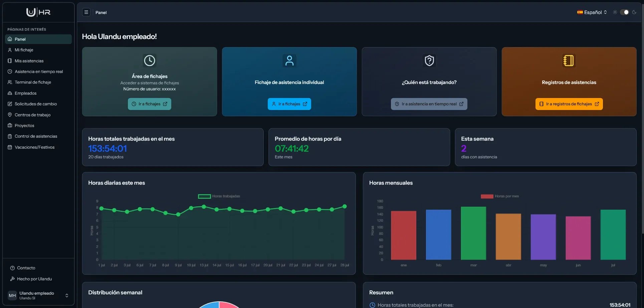Image resolution: width=644 pixels, height=308 pixels.
Task: Click the MH user avatar
Action: [12, 295]
